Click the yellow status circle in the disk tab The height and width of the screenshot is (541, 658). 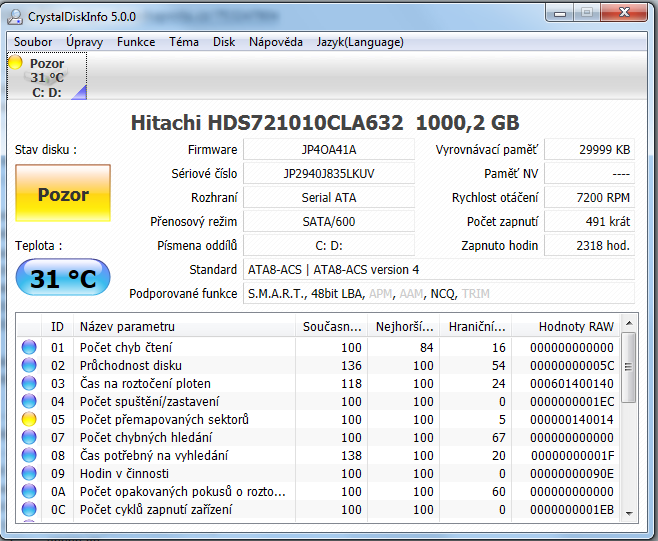pos(16,62)
